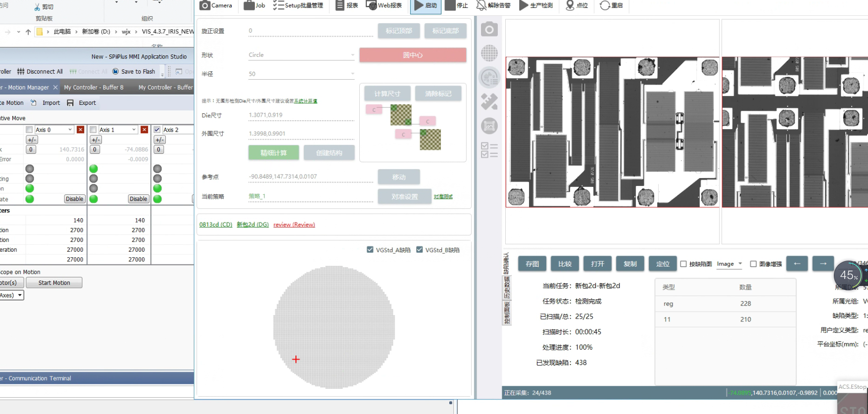Click the 参考点 coordinates field
This screenshot has width=868, height=414.
(311, 177)
